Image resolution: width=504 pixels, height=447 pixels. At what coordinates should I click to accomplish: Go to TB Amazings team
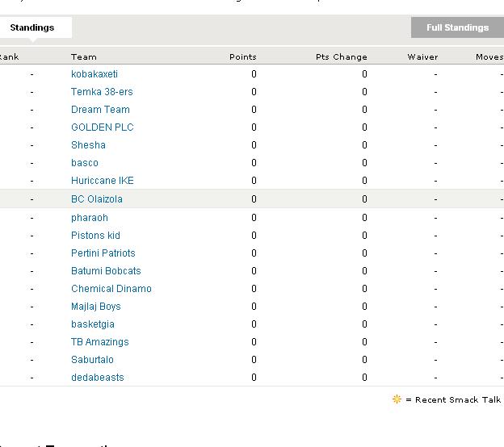click(x=100, y=342)
